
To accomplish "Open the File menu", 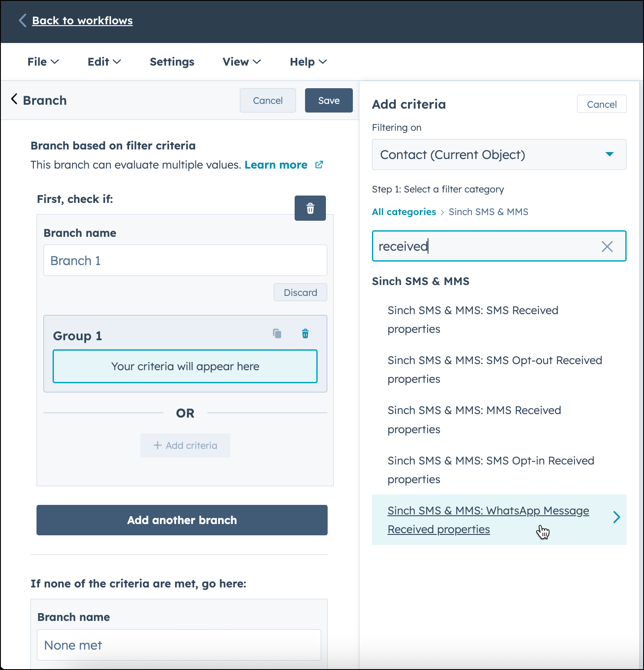I will [x=43, y=62].
